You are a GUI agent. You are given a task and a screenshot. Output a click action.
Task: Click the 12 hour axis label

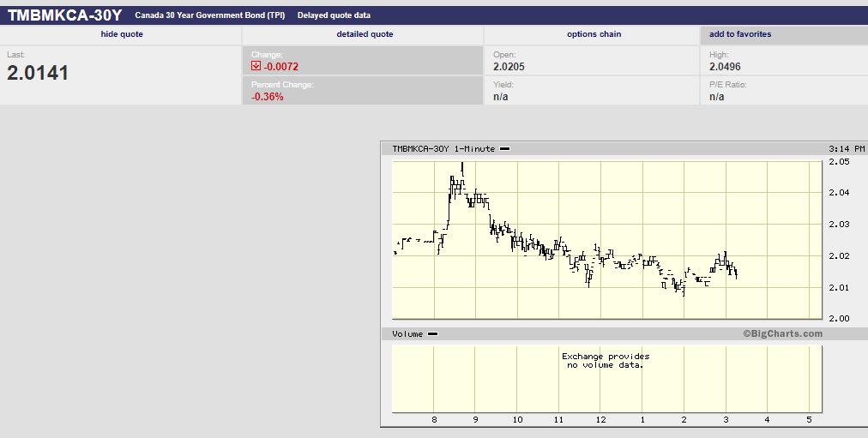(600, 420)
